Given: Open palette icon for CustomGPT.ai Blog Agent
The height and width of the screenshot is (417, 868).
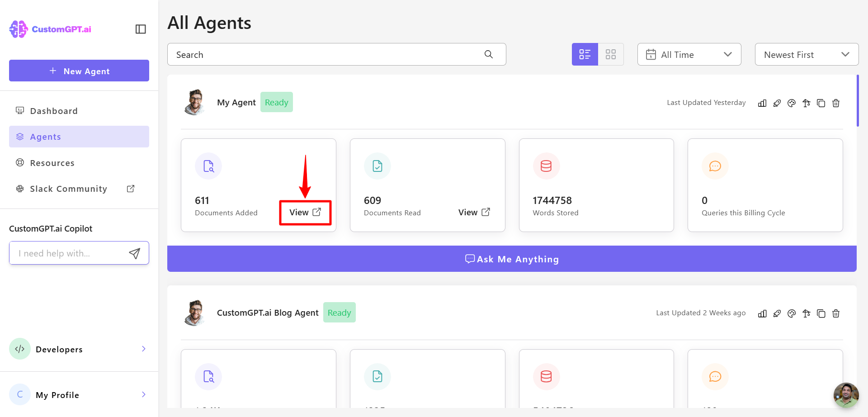Looking at the screenshot, I should click(x=792, y=313).
